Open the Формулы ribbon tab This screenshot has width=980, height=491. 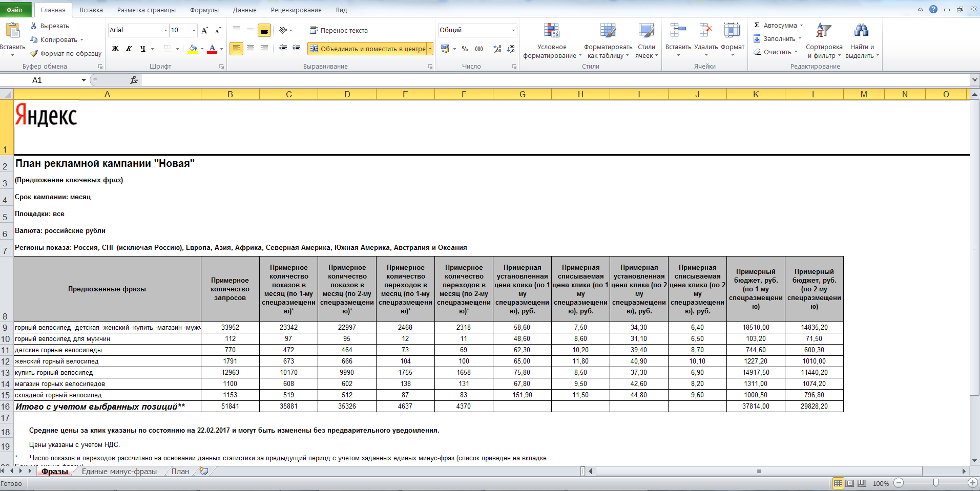pyautogui.click(x=204, y=10)
